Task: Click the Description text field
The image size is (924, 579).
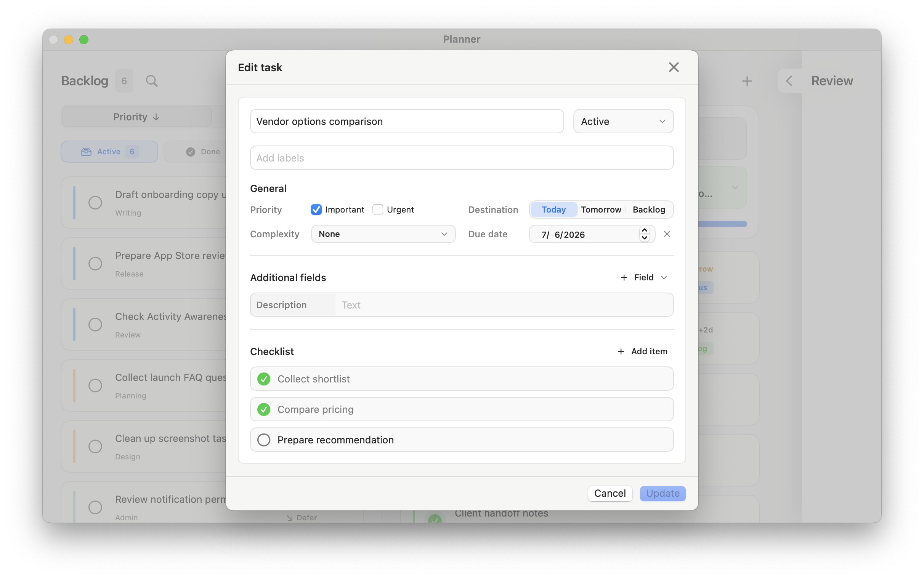Action: click(x=504, y=305)
